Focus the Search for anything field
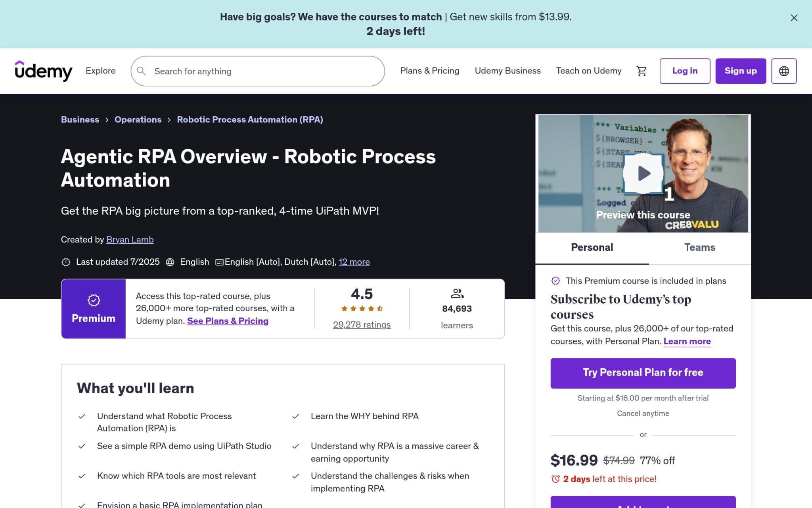The width and height of the screenshot is (812, 508). pos(258,71)
